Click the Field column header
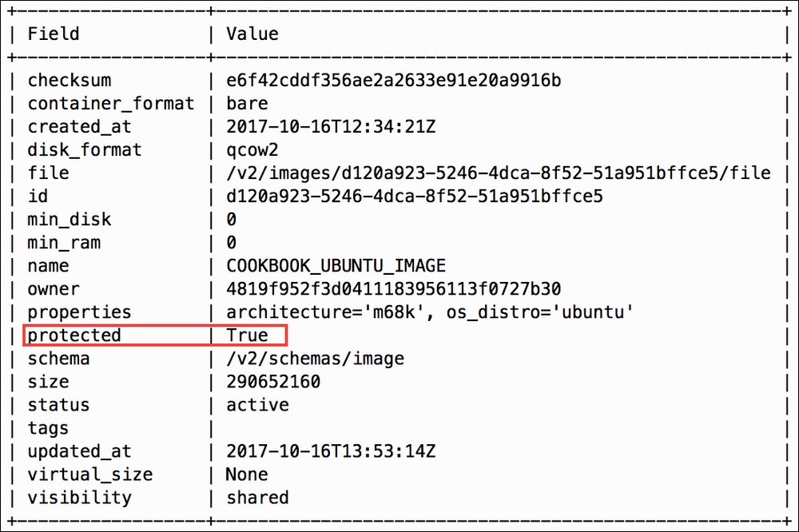 pyautogui.click(x=54, y=34)
